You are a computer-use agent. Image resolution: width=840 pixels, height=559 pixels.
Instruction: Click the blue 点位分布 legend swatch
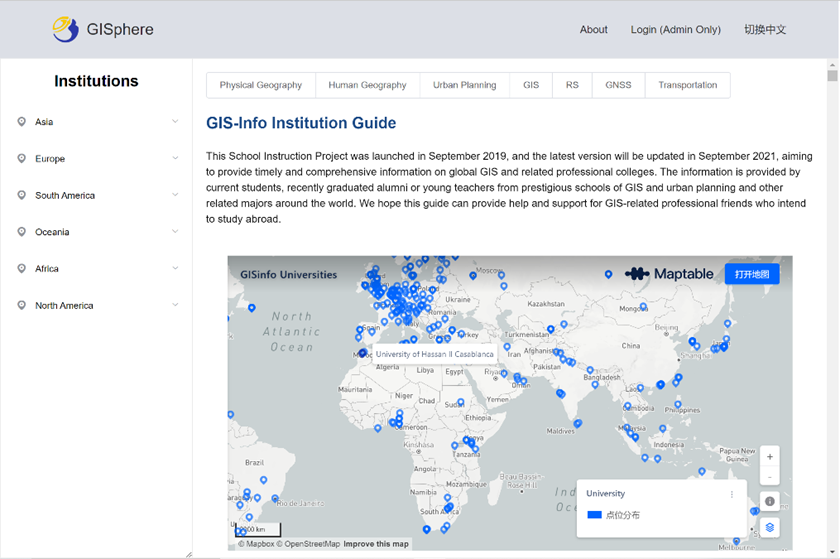pyautogui.click(x=594, y=515)
